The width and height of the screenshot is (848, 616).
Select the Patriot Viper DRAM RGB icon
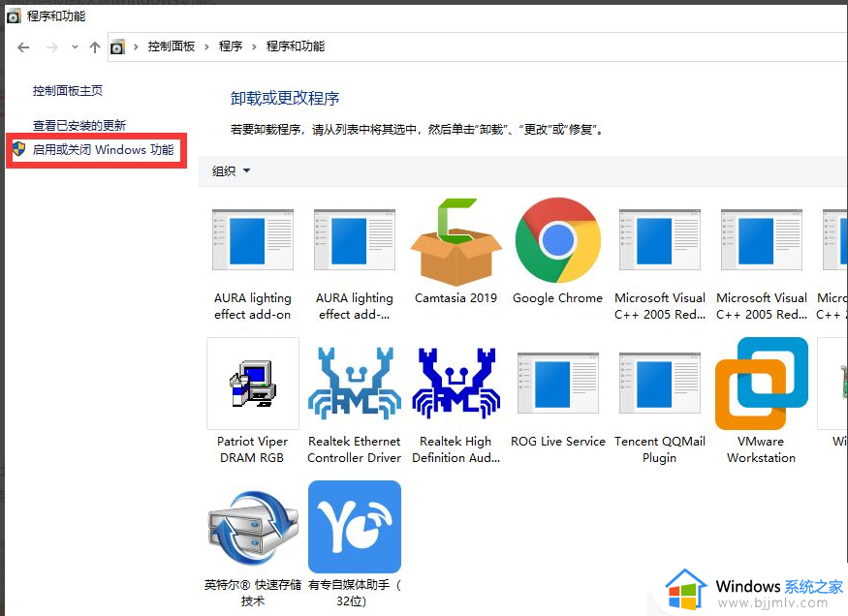tap(253, 384)
